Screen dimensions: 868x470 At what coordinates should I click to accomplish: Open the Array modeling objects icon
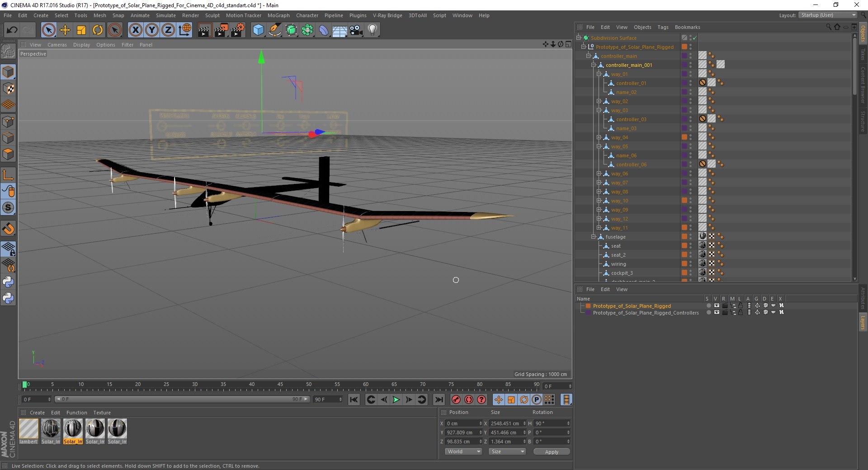(307, 30)
